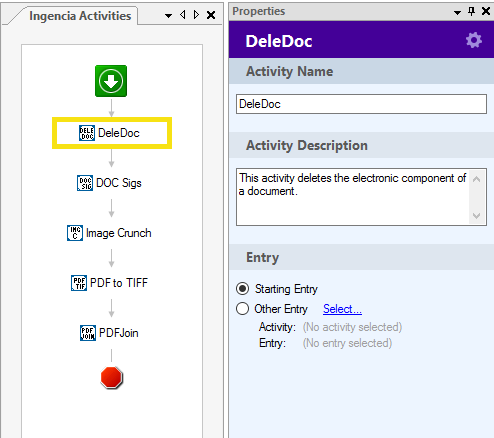Viewport: 494px width, 438px height.
Task: Click the DOC Sigs label
Action: tap(119, 183)
